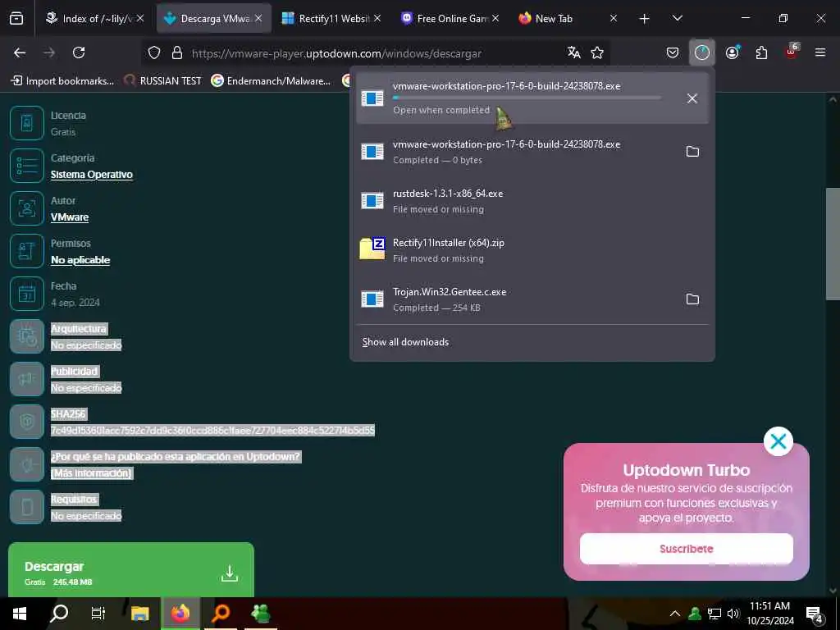Click the Autor person icon
Image resolution: width=840 pixels, height=630 pixels.
coord(27,208)
